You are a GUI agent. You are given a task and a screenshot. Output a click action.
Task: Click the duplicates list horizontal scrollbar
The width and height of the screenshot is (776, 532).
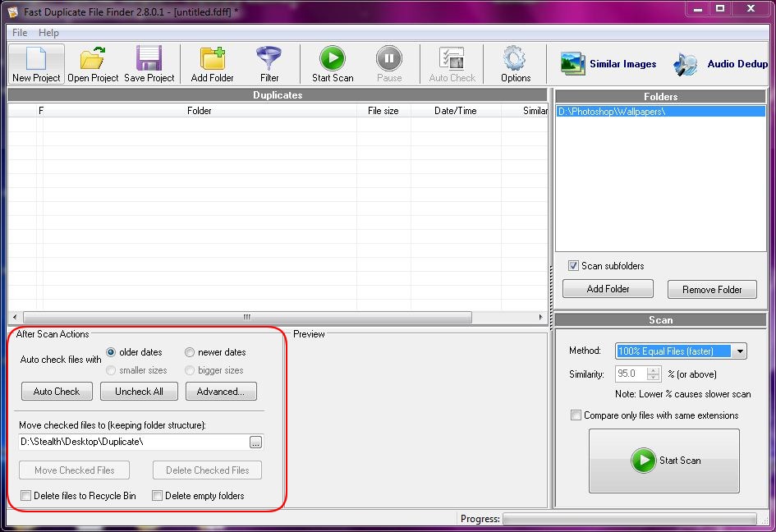click(x=246, y=318)
